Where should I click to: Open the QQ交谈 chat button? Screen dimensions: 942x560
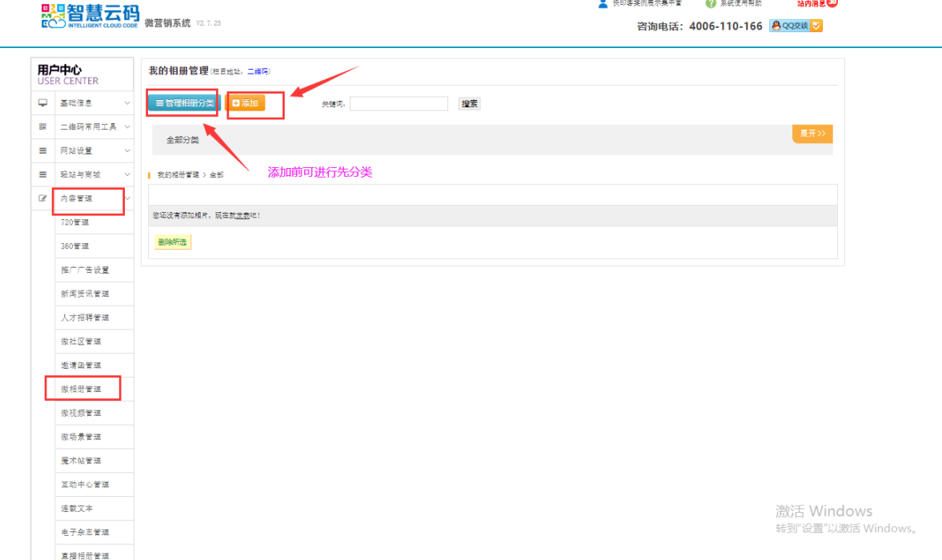pos(796,26)
